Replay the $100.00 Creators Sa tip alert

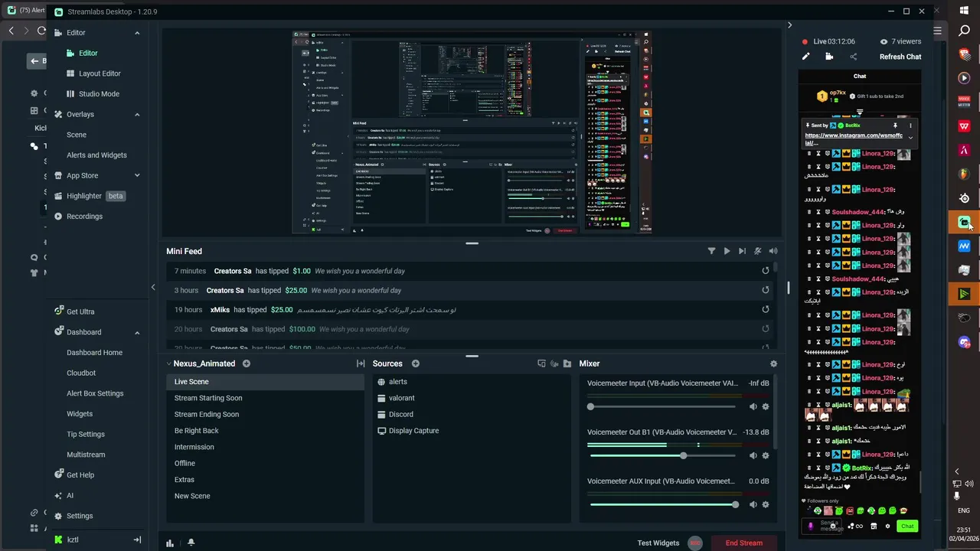click(766, 329)
